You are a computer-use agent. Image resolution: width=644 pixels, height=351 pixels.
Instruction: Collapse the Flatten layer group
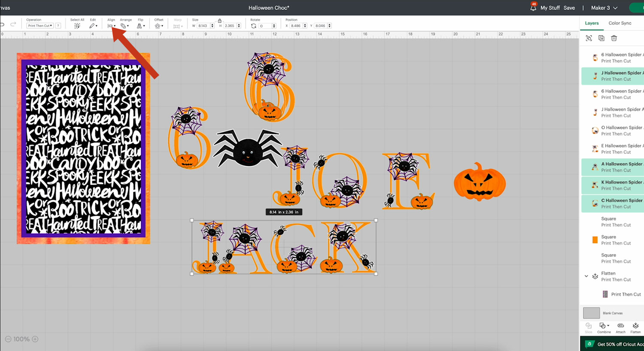tap(586, 276)
